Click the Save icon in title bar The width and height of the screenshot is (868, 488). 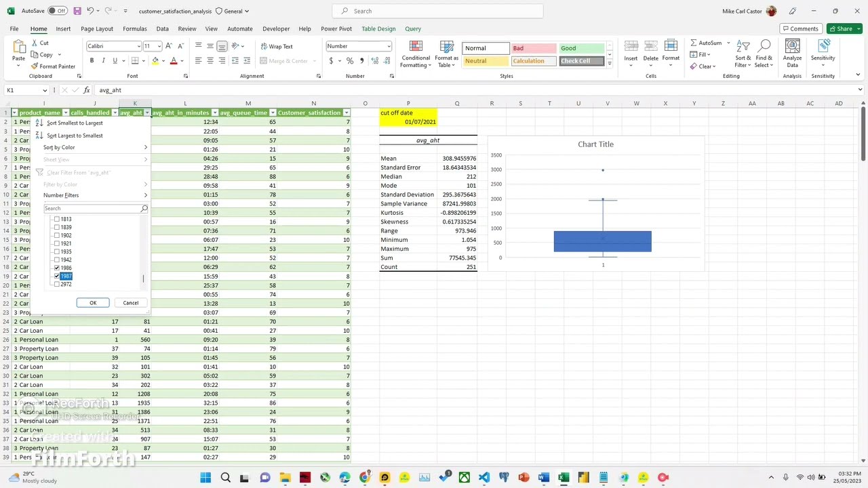77,11
